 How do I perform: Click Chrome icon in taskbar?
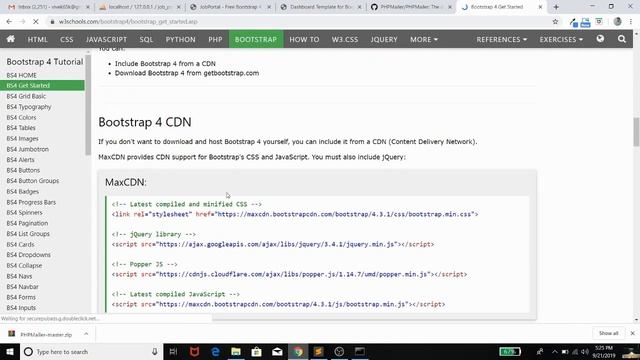pos(298,351)
